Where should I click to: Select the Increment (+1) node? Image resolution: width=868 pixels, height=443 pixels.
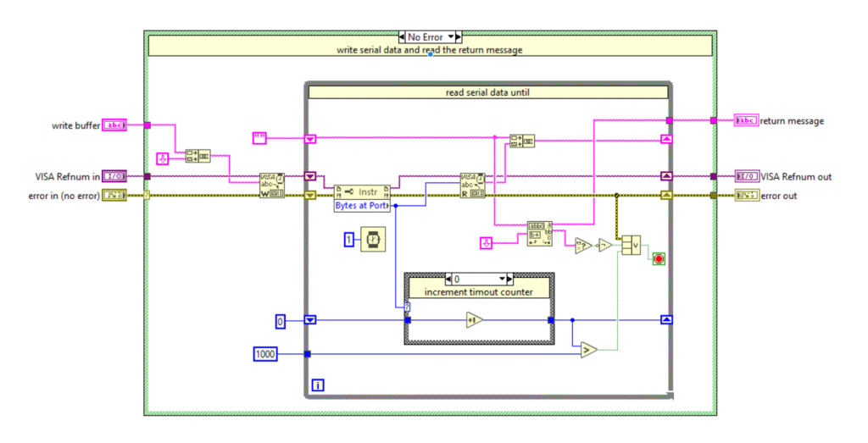tap(474, 320)
